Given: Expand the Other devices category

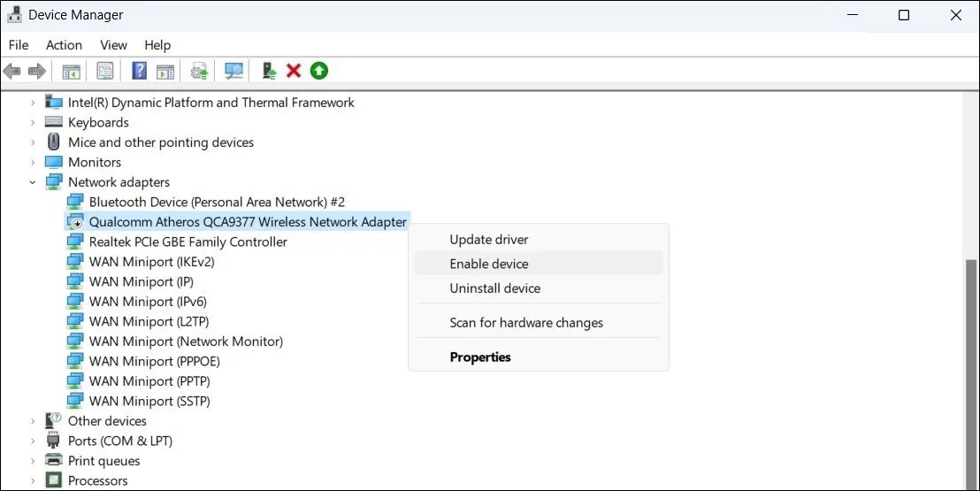Looking at the screenshot, I should (33, 421).
